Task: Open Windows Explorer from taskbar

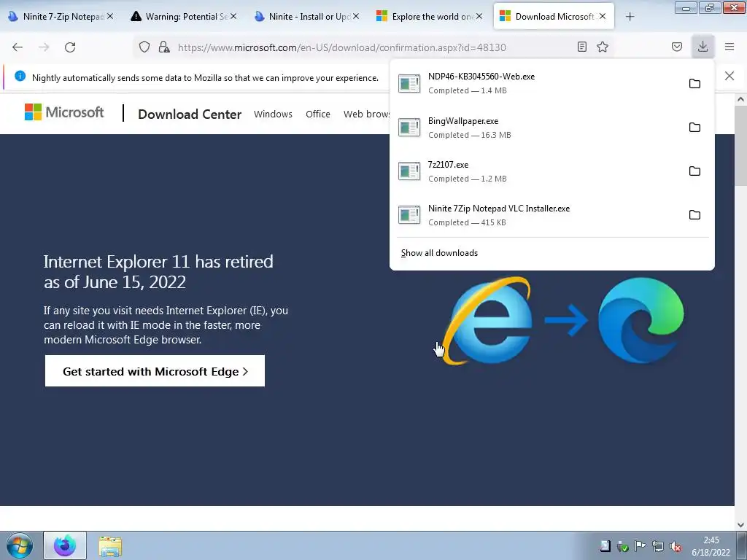Action: pyautogui.click(x=110, y=546)
